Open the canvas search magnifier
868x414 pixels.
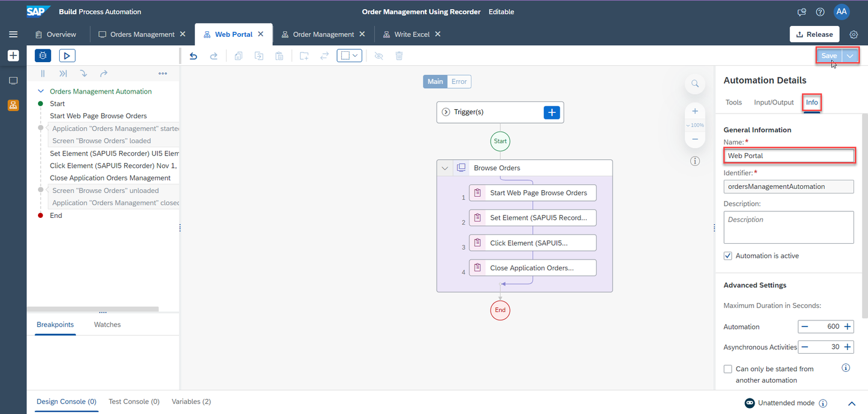(695, 83)
